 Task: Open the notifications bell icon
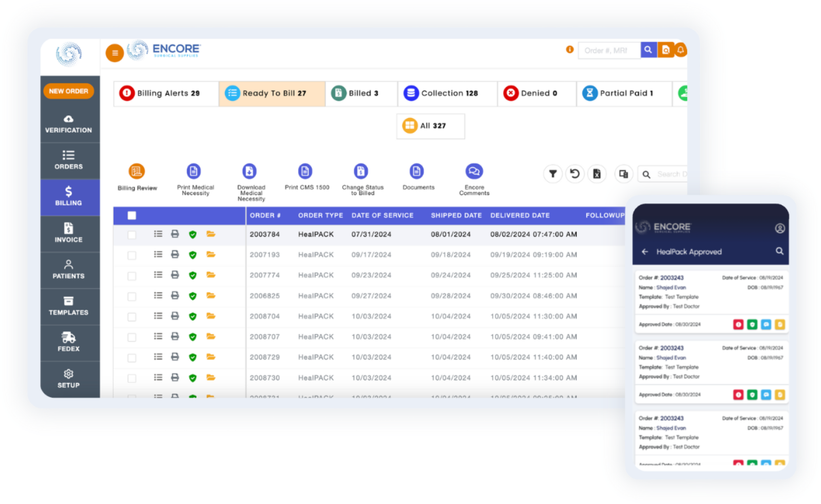(x=680, y=50)
